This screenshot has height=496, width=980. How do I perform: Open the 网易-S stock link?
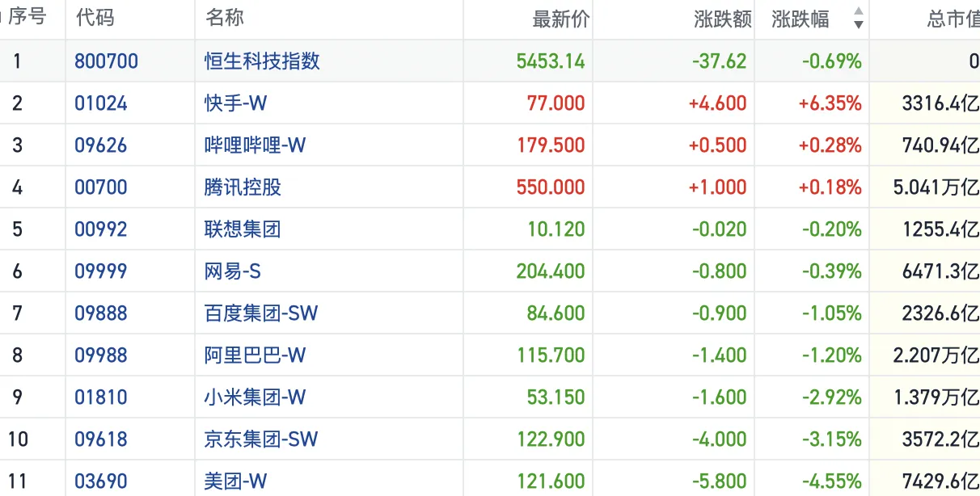[x=233, y=271]
